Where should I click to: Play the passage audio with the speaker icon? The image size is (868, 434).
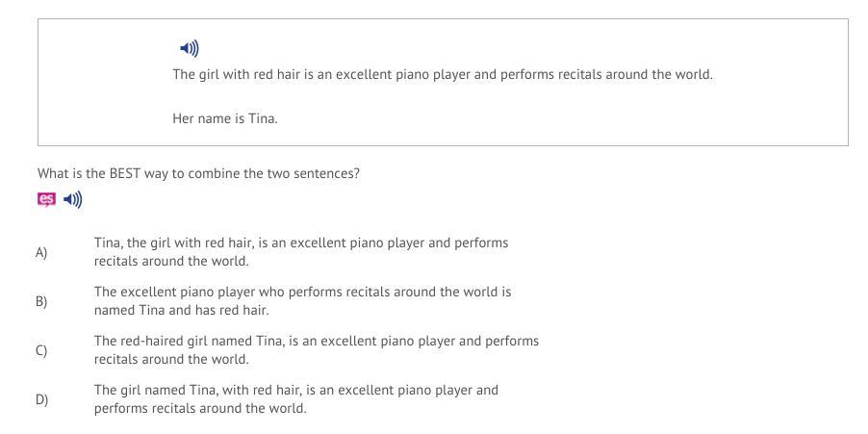point(190,48)
